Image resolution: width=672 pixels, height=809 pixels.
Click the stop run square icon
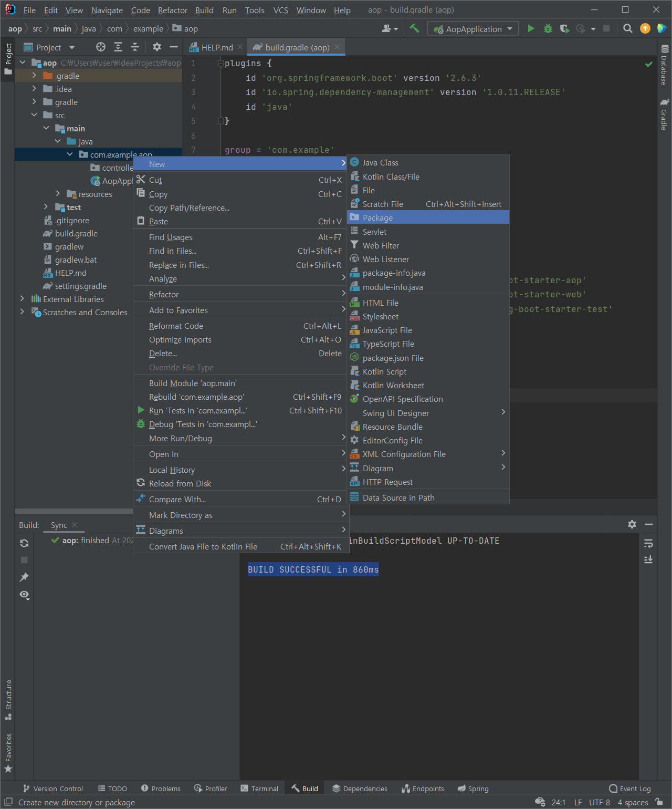606,28
